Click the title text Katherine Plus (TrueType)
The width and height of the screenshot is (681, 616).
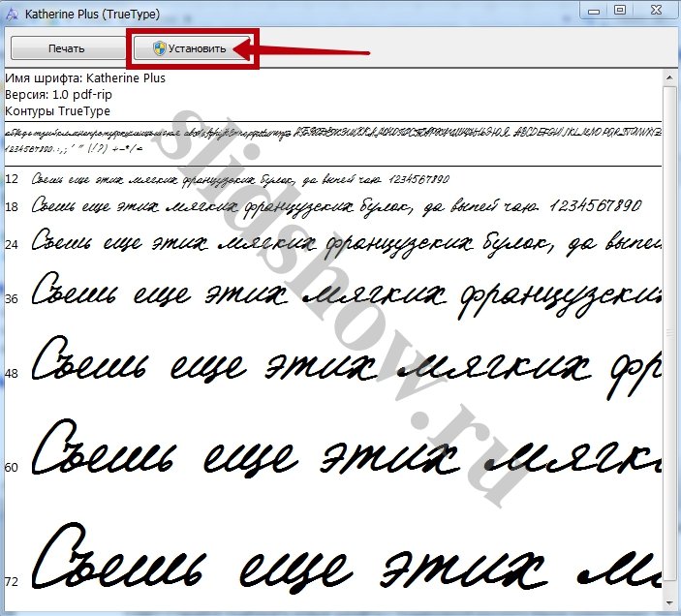pyautogui.click(x=92, y=13)
